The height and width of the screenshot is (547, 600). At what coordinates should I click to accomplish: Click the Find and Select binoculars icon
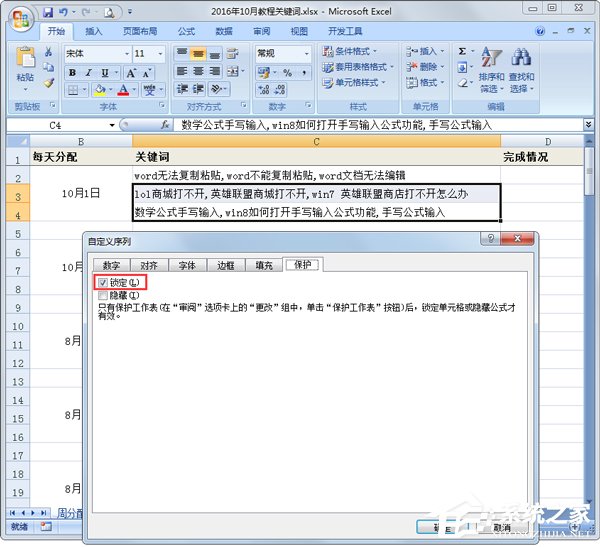(x=521, y=68)
